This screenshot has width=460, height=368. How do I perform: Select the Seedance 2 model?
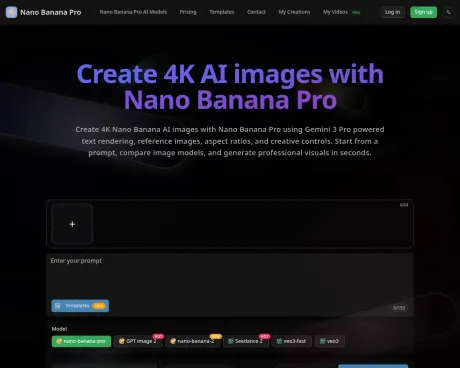point(246,341)
